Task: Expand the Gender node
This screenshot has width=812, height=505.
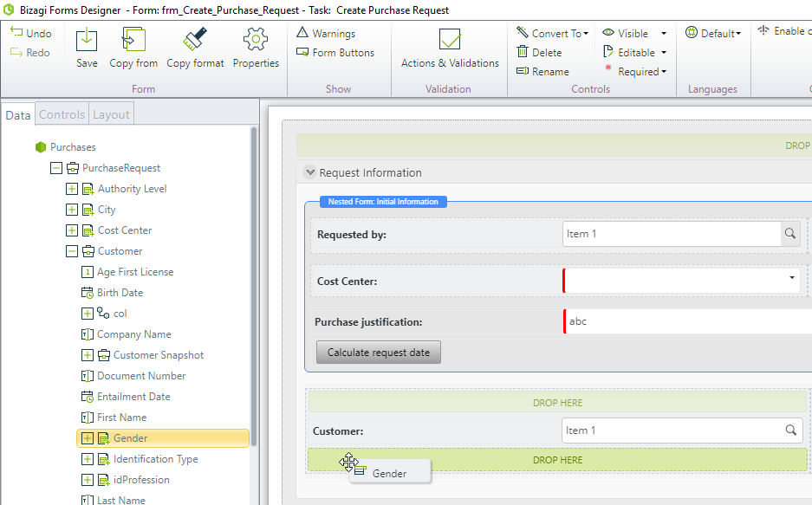Action: (87, 438)
